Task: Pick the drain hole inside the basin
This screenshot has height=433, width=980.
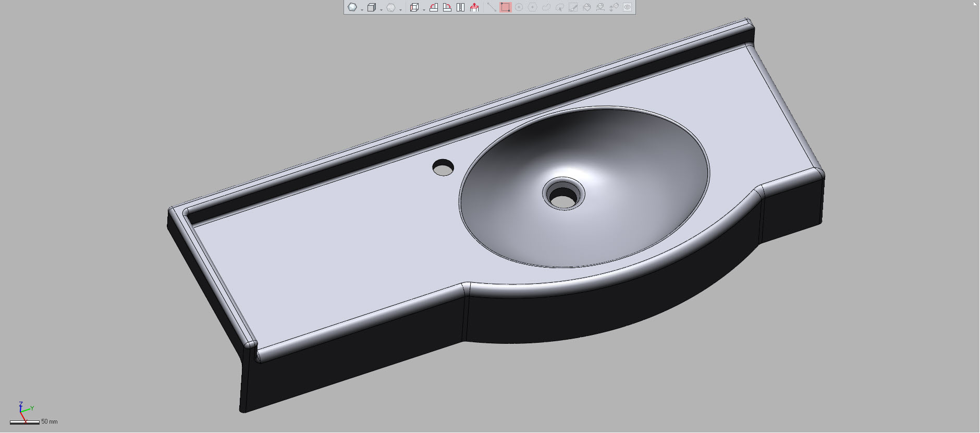Action: coord(563,198)
